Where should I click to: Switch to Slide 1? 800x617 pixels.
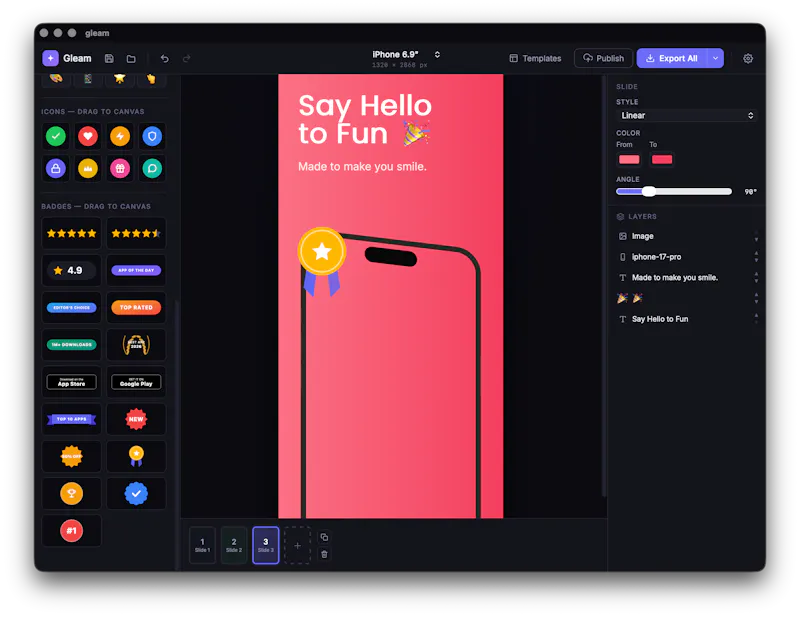click(x=202, y=545)
